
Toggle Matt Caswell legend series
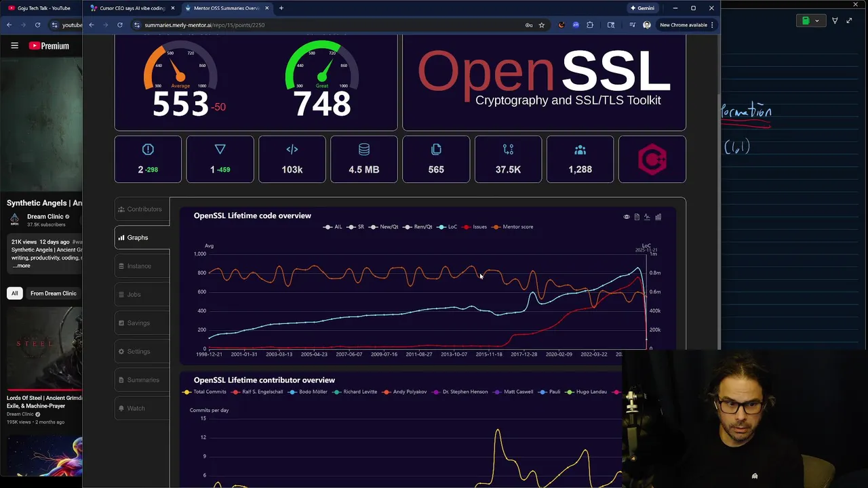tap(513, 392)
